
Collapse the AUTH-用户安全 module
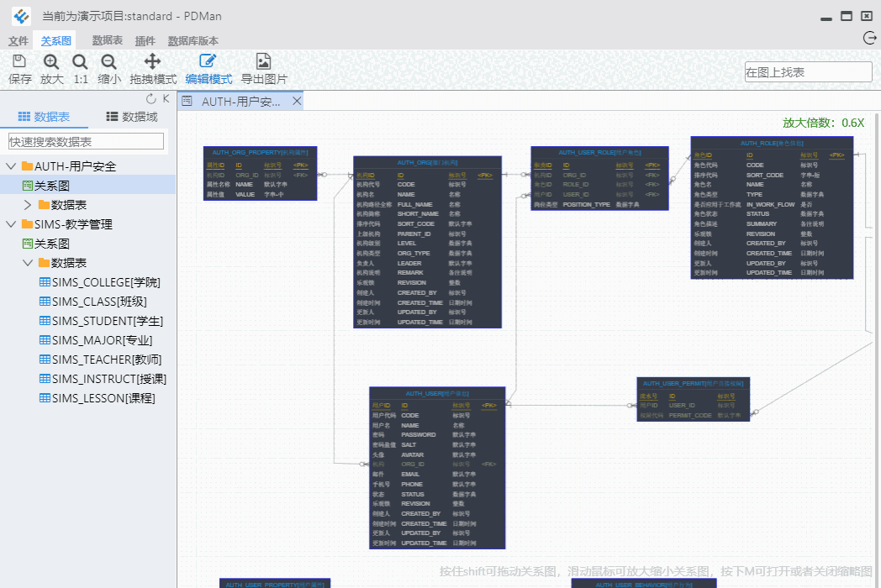pyautogui.click(x=11, y=166)
